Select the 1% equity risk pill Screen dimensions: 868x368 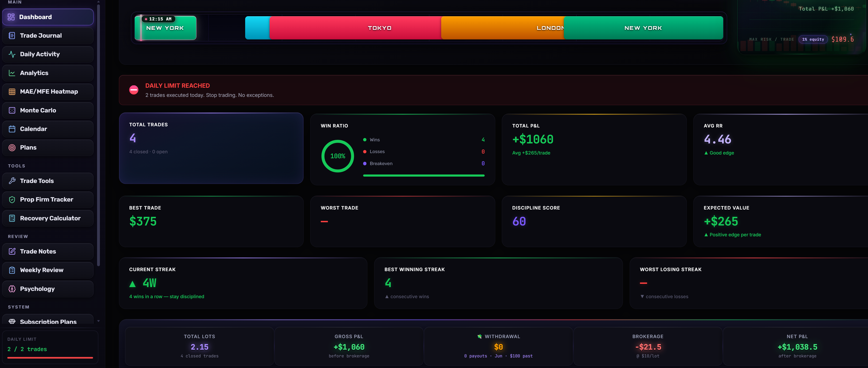(813, 40)
